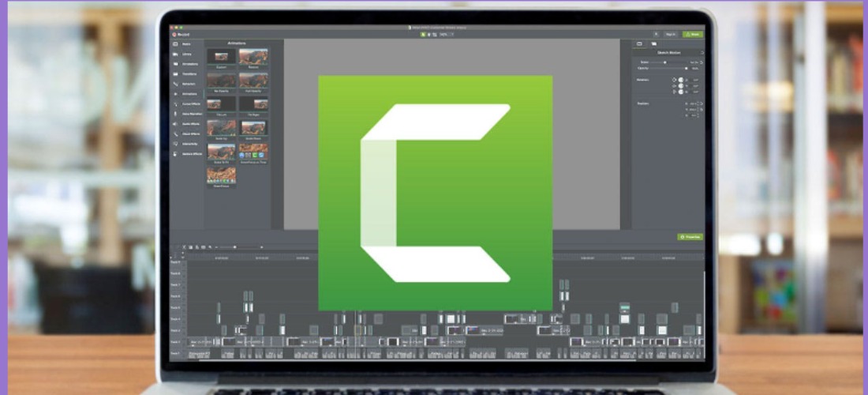Click the cut scissors icon in timeline toolbar
This screenshot has width=868, height=395.
(x=185, y=247)
